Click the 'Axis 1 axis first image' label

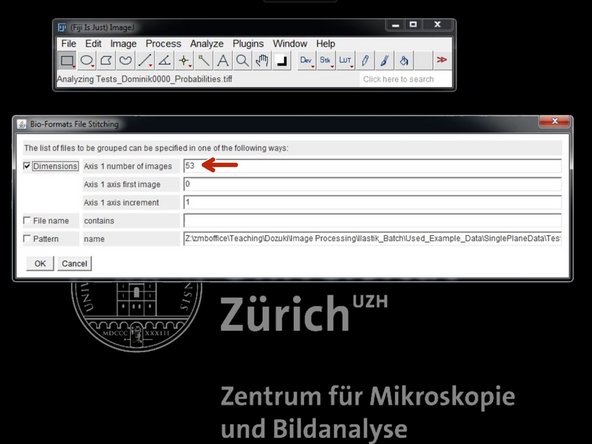122,185
